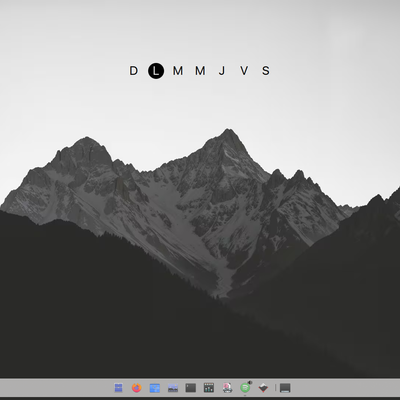The image size is (400, 400).
Task: Select the highlighted L day in widget
Action: click(x=156, y=71)
